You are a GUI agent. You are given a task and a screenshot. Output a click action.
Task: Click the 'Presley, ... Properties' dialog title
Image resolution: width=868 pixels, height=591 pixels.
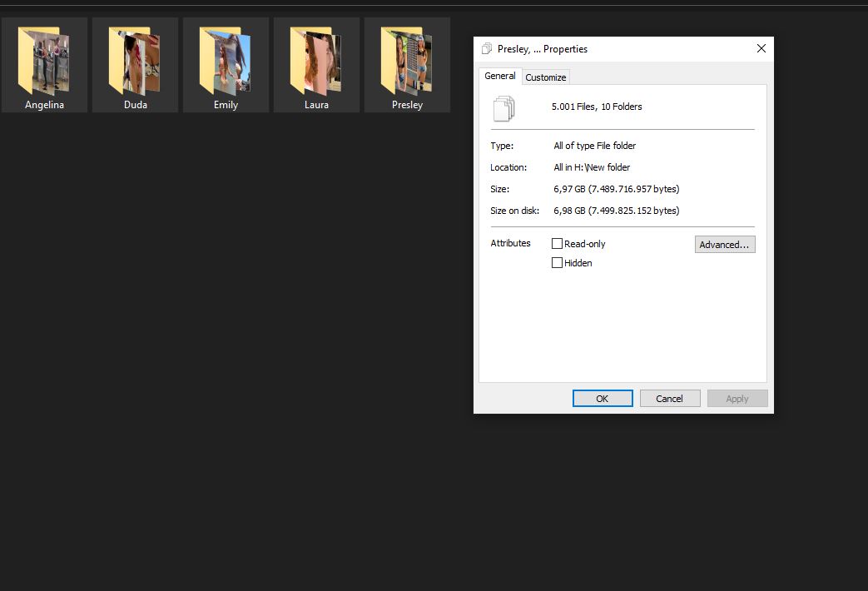click(543, 49)
